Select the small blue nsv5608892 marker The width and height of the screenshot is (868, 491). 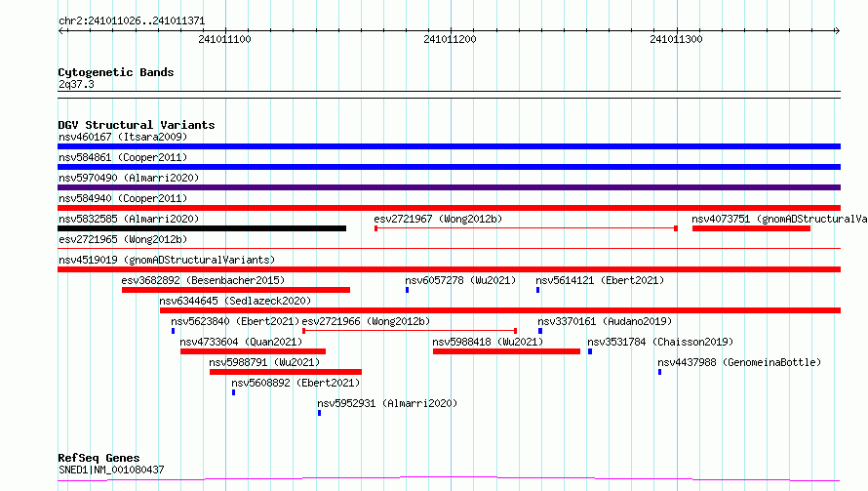pos(234,392)
